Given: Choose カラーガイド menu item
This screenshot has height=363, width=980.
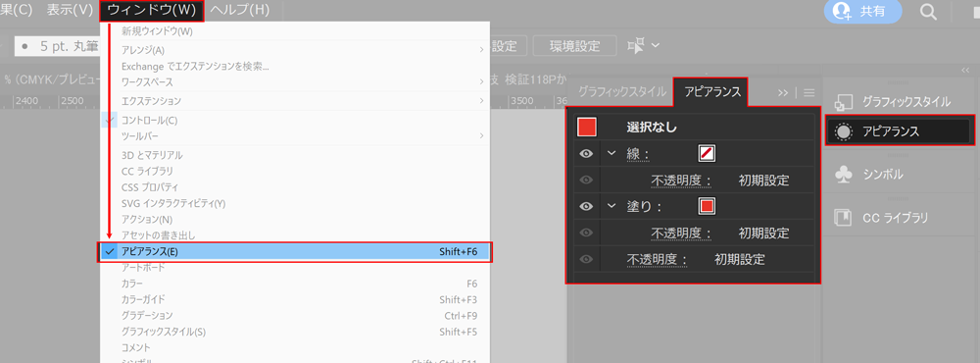Looking at the screenshot, I should 294,300.
